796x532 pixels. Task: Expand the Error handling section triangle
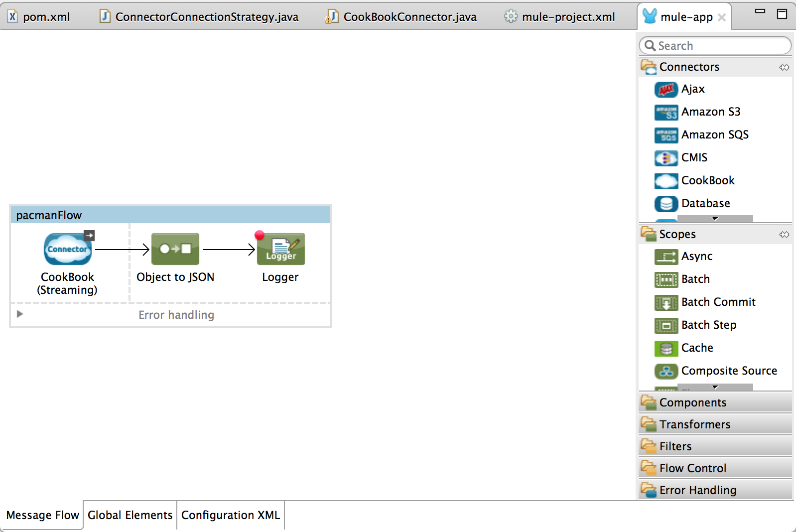point(20,314)
